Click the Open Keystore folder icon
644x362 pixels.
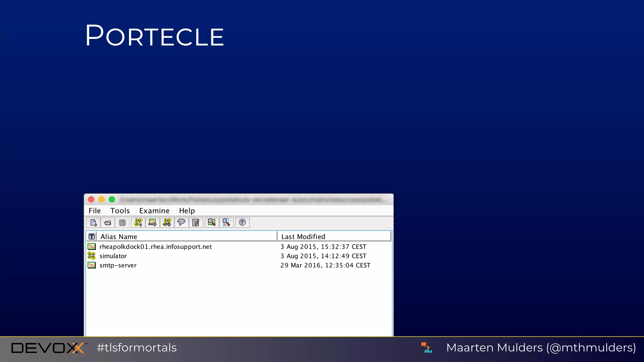(x=108, y=223)
